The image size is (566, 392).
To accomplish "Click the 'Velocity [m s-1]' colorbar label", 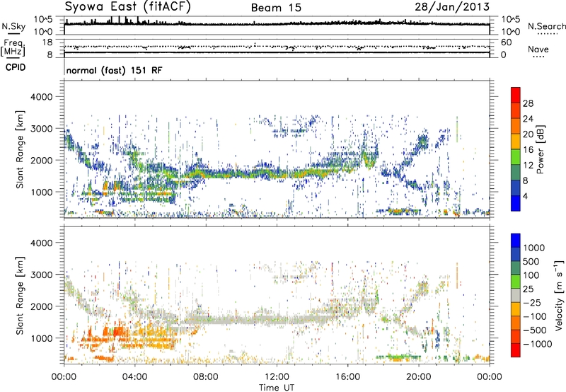I will coord(559,295).
